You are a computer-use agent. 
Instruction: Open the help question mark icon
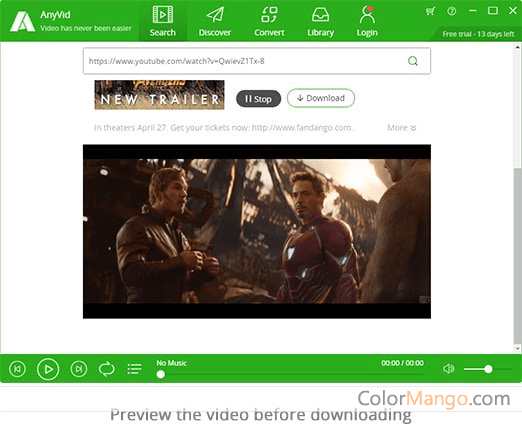click(451, 11)
